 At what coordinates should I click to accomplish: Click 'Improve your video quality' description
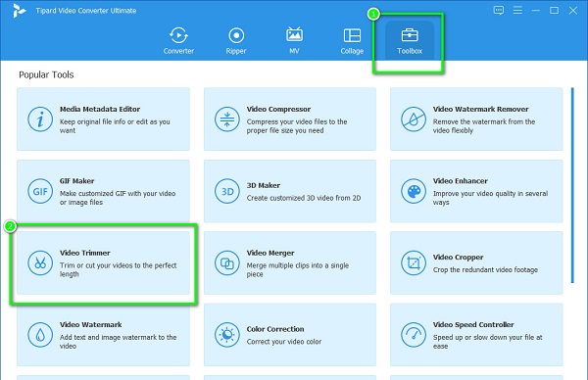pyautogui.click(x=490, y=198)
